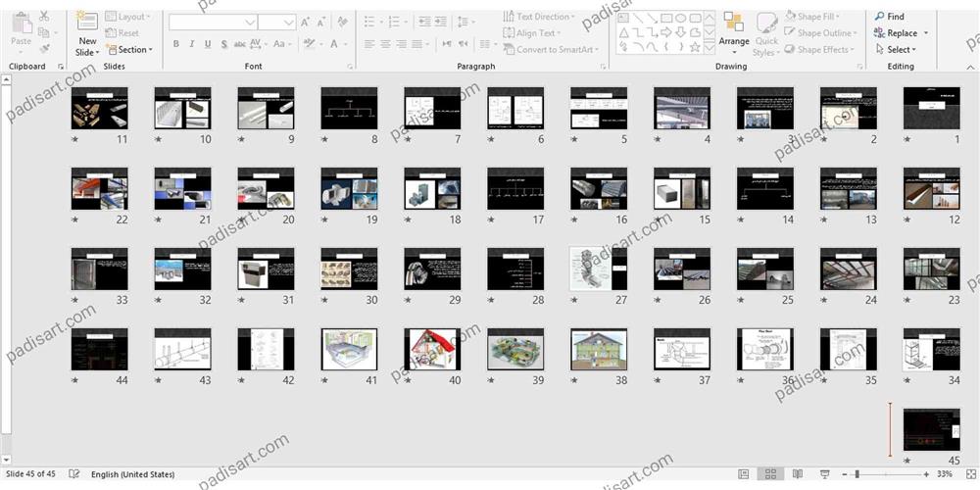
Task: Collapse the ribbon with the arrow
Action: (x=970, y=66)
